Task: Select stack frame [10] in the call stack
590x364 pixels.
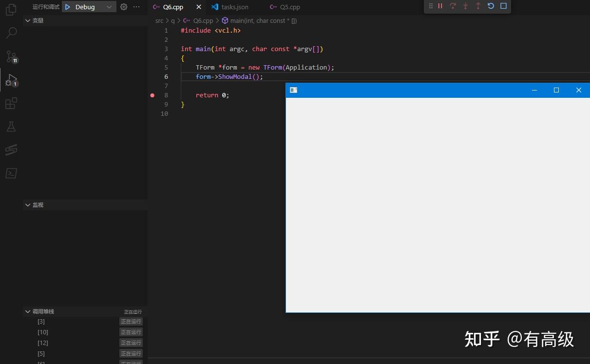Action: (x=43, y=332)
